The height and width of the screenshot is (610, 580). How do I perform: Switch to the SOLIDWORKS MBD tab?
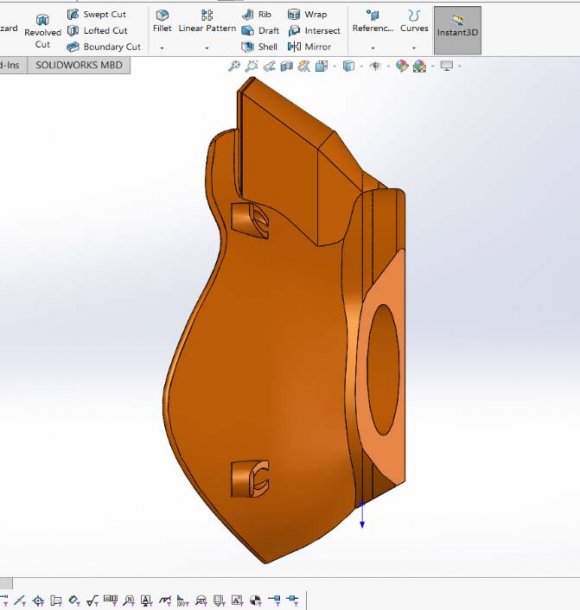click(x=79, y=65)
